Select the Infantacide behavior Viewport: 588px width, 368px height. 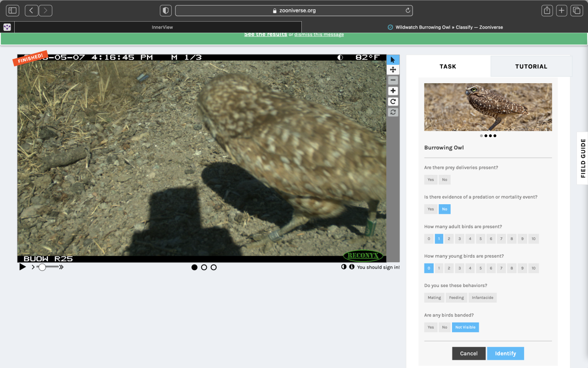[482, 298]
